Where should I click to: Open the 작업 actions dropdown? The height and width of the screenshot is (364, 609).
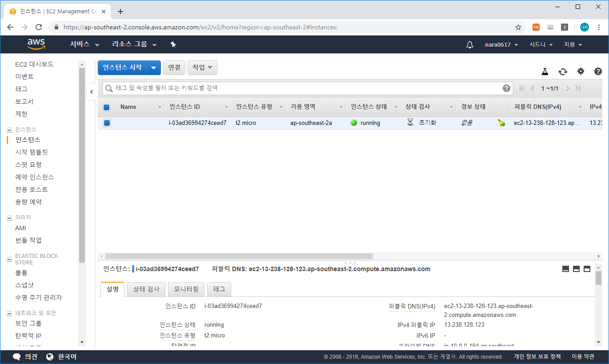point(202,68)
